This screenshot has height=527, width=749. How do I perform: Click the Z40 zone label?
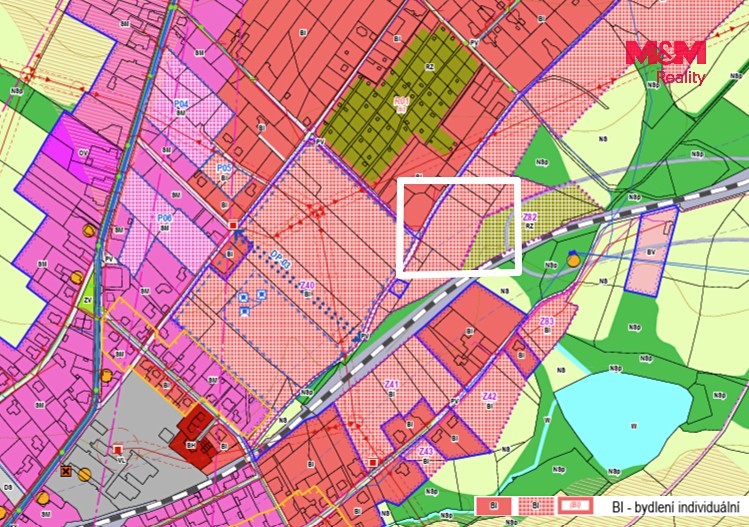click(307, 285)
